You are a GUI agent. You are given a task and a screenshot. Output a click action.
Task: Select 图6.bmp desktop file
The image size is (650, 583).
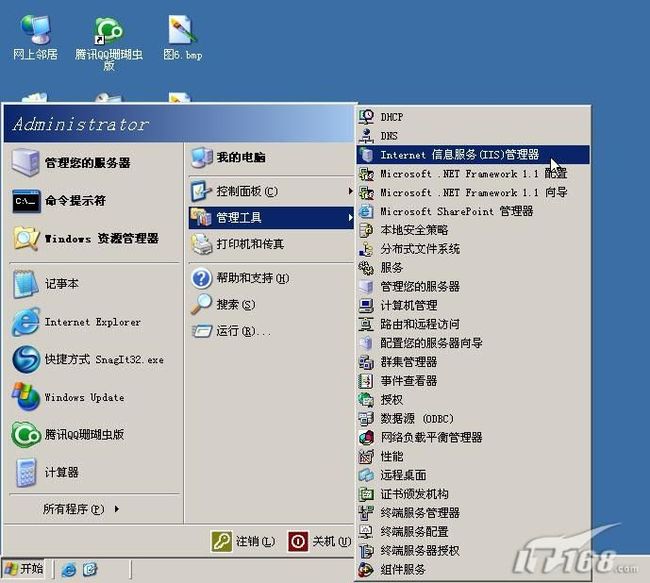click(x=182, y=37)
